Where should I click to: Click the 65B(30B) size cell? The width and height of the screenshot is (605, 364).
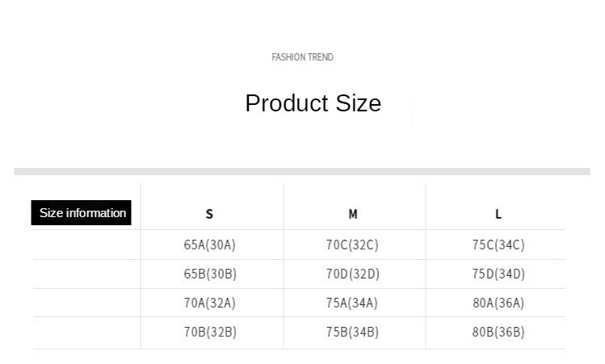210,274
